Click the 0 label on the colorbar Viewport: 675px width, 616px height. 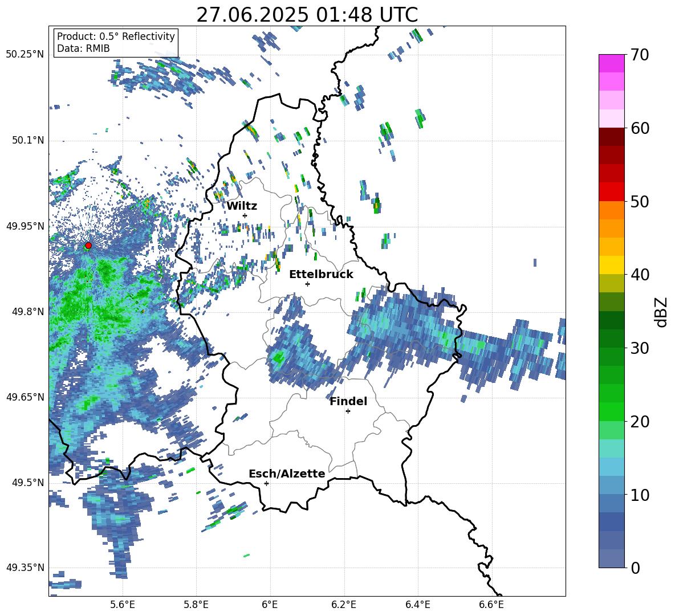635,568
